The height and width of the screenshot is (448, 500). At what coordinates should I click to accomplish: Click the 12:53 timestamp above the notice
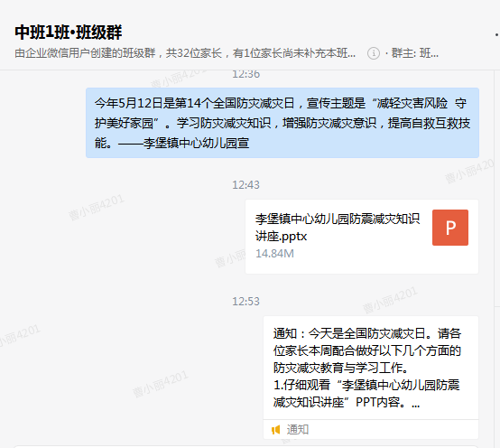tap(245, 301)
